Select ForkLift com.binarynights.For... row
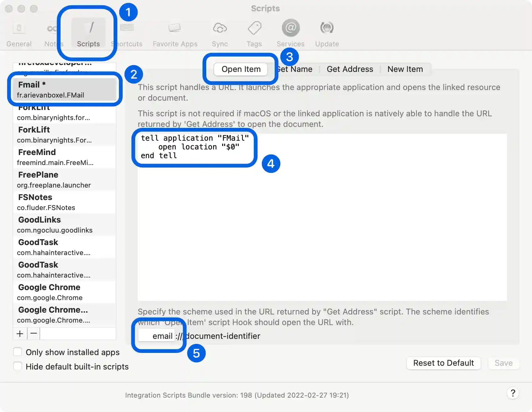The image size is (532, 412). [64, 134]
